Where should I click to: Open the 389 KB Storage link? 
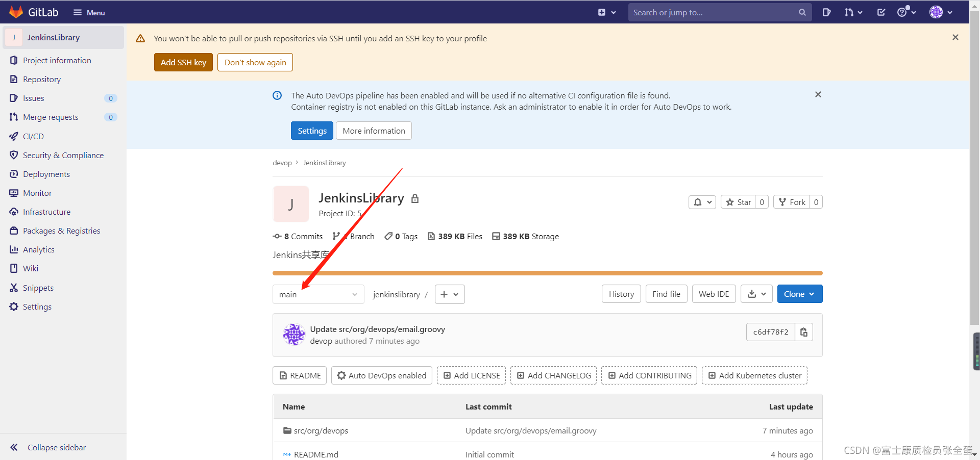tap(525, 236)
